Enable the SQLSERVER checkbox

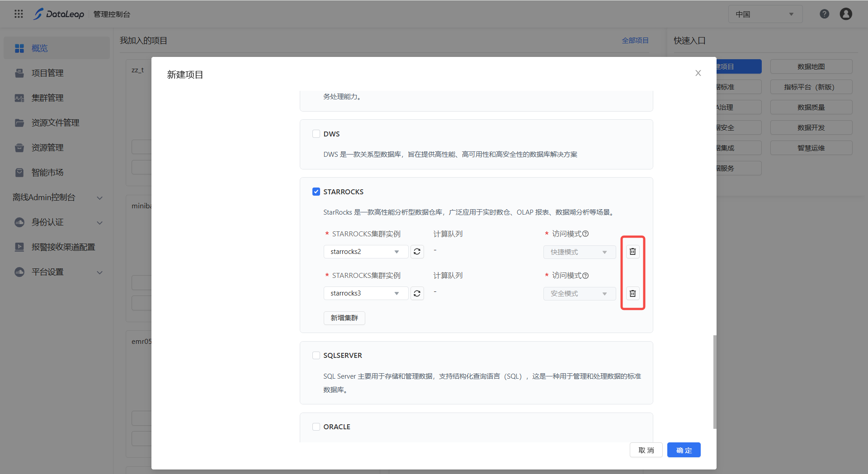tap(316, 355)
